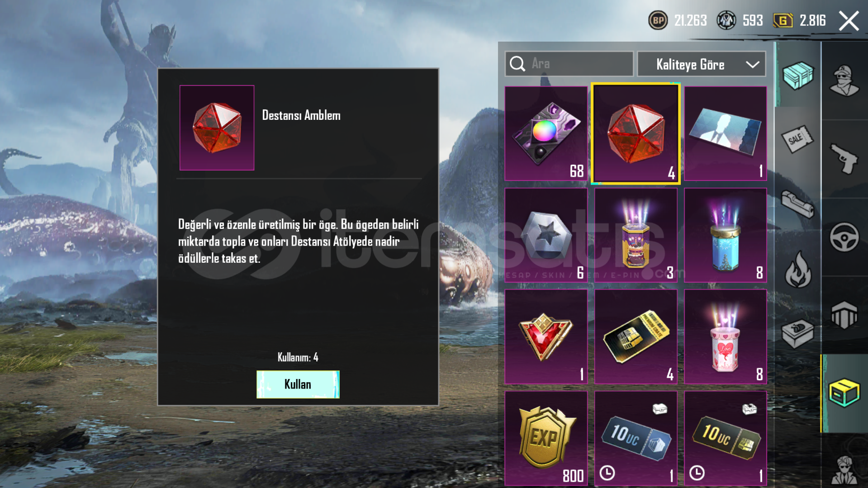The width and height of the screenshot is (868, 488).
Task: Select the flame icon category
Action: pos(798,270)
